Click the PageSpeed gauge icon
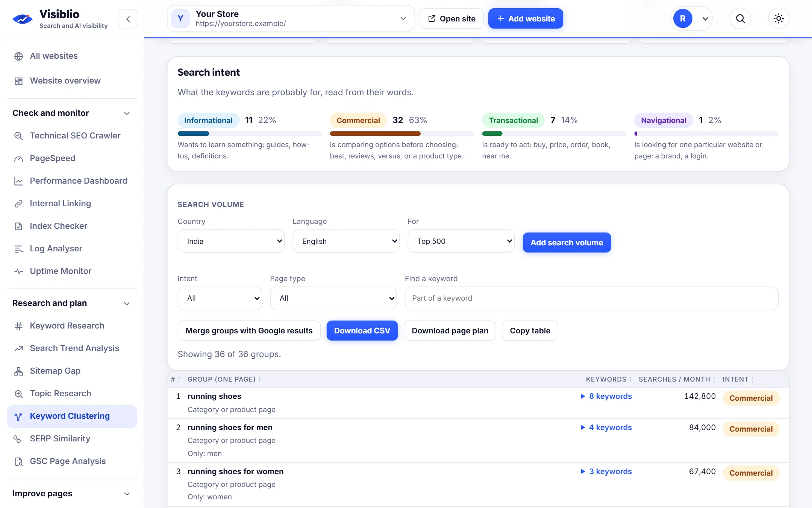This screenshot has height=508, width=812. (x=18, y=158)
